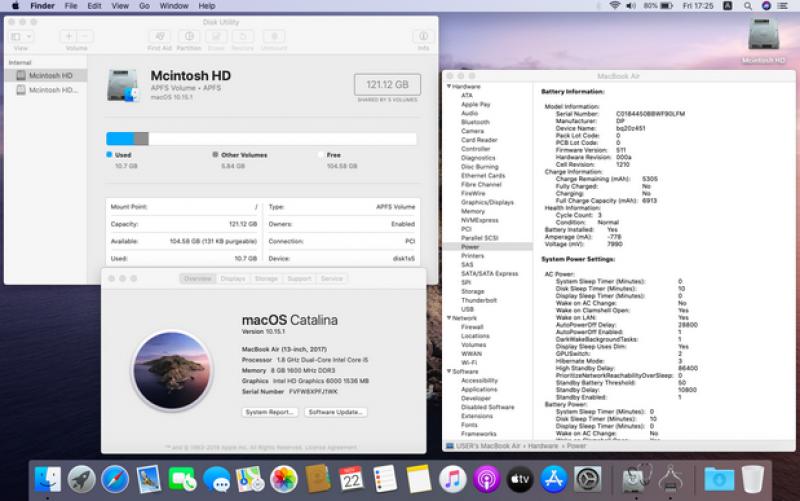Collapse Network section in System Information
The width and height of the screenshot is (800, 501).
tap(449, 318)
